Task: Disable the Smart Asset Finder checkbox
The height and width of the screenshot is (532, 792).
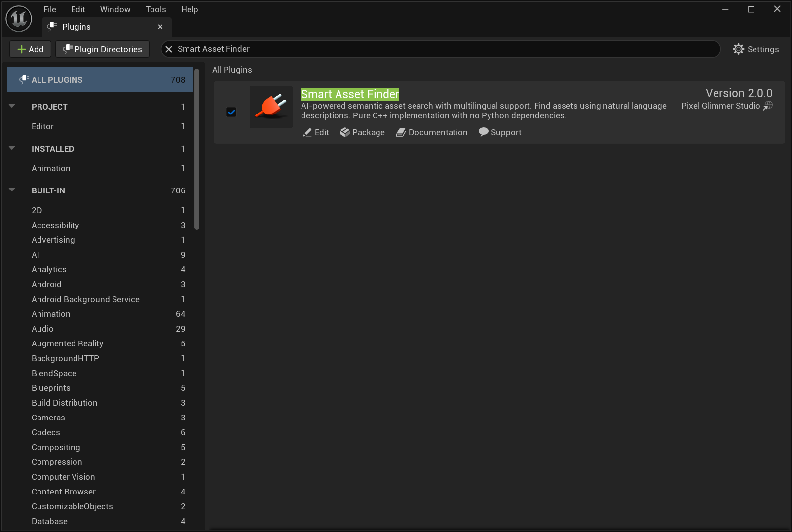Action: click(x=231, y=112)
